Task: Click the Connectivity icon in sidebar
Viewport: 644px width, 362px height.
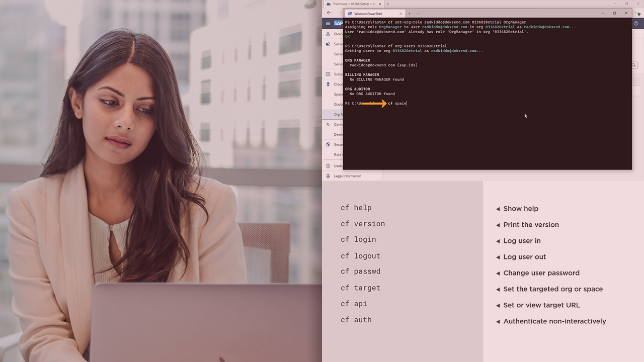Action: [328, 124]
